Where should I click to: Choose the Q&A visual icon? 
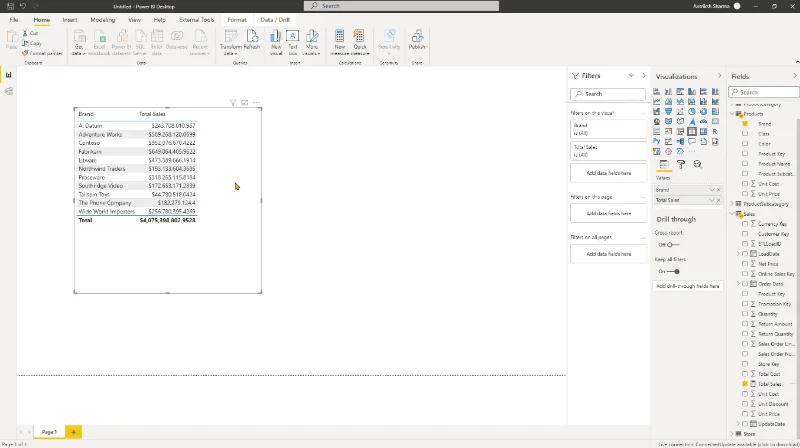pyautogui.click(x=692, y=141)
